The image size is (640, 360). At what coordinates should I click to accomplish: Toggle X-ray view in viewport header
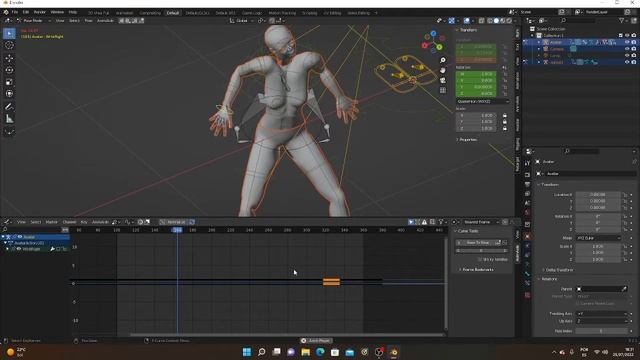[x=482, y=20]
